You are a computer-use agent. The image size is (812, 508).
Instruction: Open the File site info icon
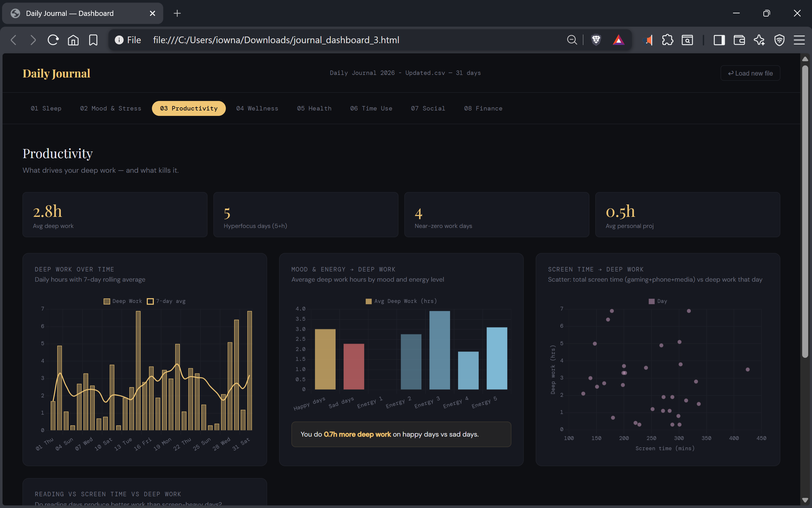[x=119, y=40]
